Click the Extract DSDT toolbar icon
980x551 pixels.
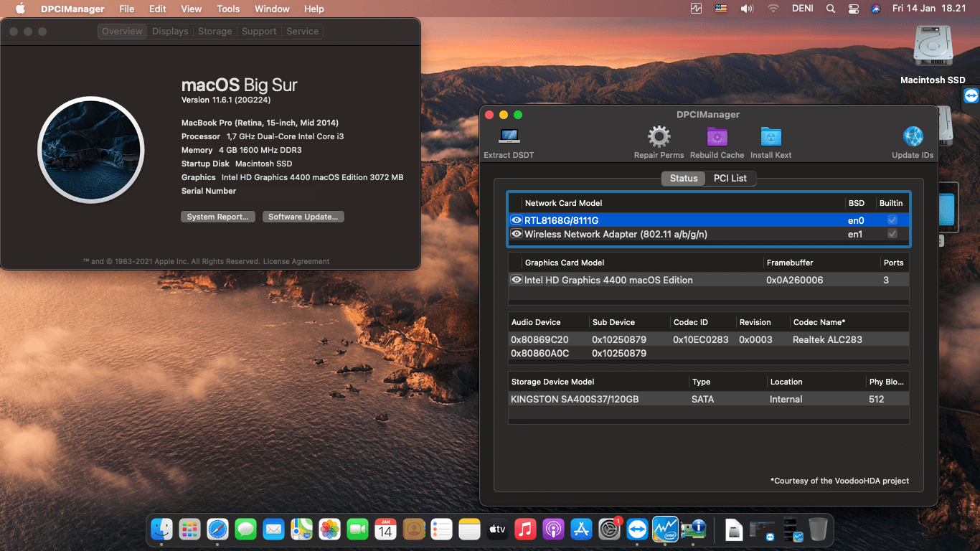[x=509, y=136]
